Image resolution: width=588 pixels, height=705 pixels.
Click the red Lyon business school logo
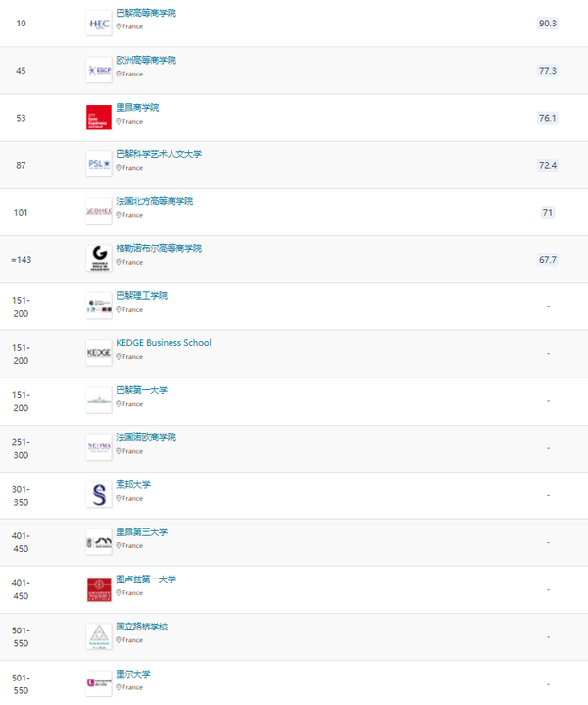[x=99, y=117]
